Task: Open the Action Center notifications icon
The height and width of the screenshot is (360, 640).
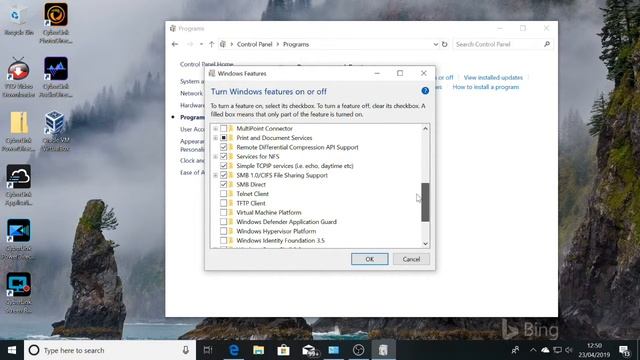Action: (x=624, y=350)
